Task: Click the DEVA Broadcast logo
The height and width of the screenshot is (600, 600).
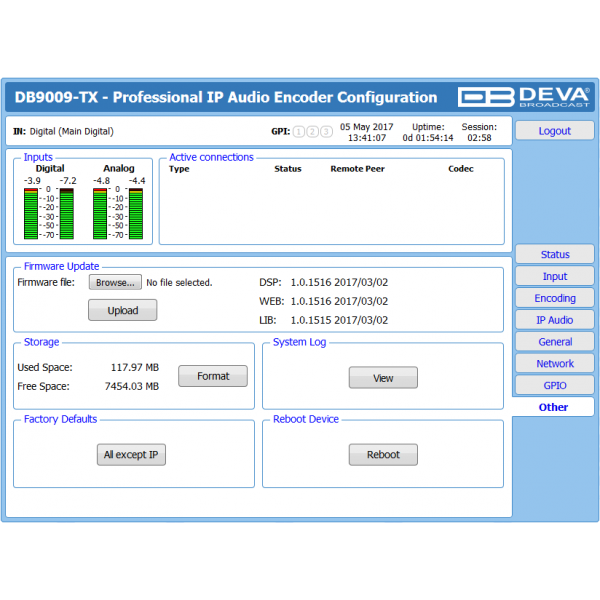Action: point(523,97)
